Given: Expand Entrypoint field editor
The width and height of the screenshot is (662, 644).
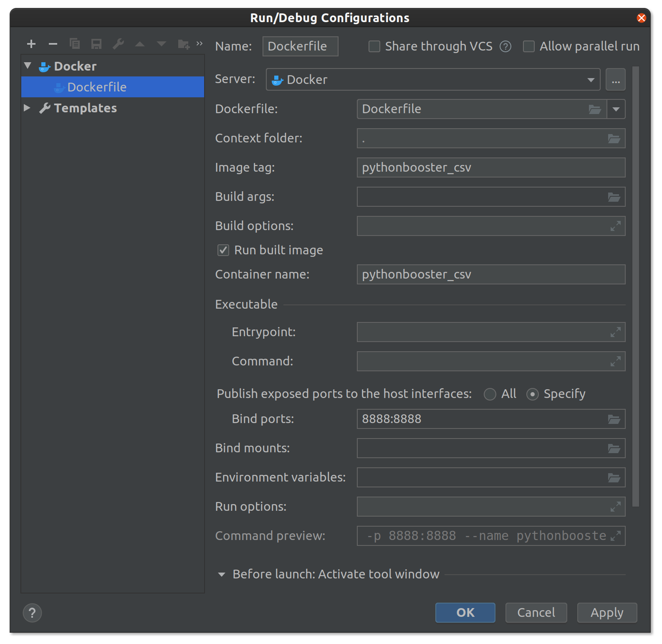Looking at the screenshot, I should [616, 332].
